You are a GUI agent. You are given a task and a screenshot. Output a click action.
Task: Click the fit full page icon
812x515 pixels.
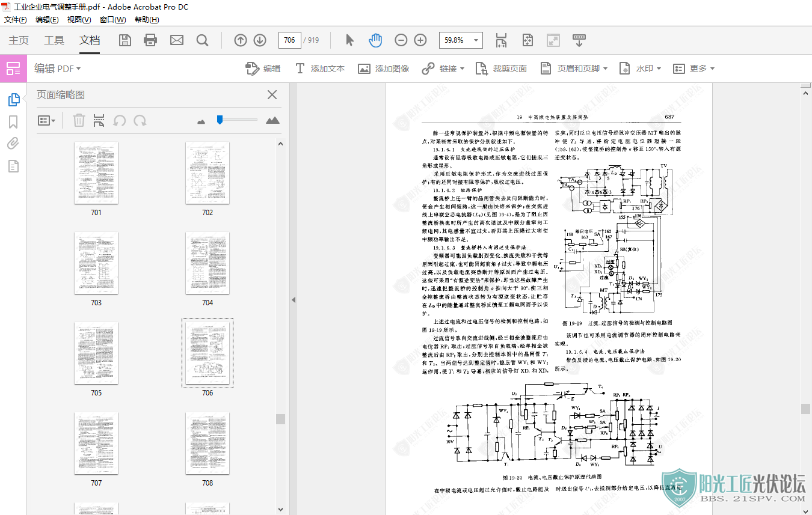(527, 40)
